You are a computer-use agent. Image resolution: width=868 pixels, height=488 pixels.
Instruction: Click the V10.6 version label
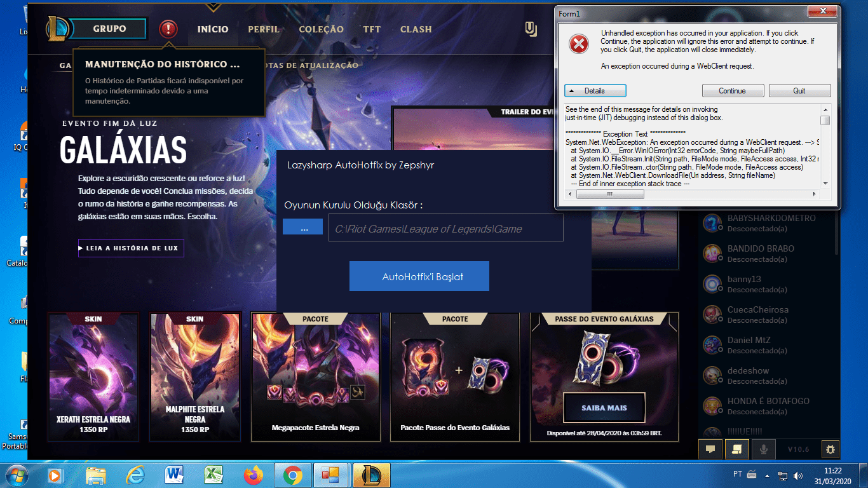799,449
